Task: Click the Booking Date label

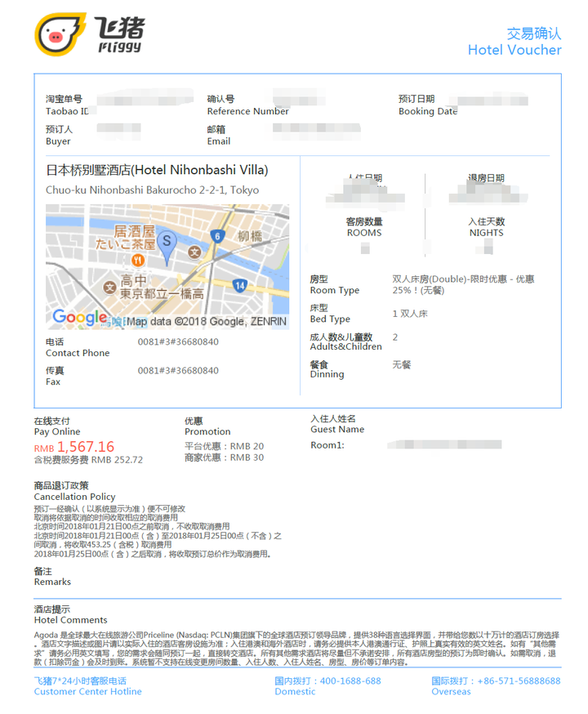Action: (427, 111)
